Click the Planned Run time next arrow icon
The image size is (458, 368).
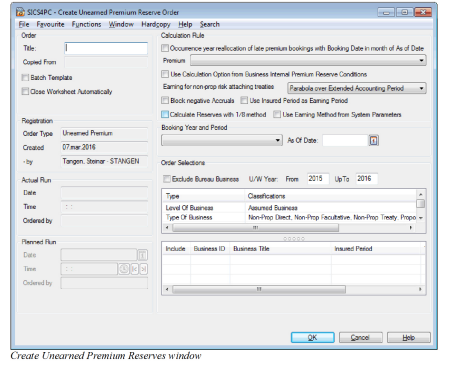click(144, 269)
